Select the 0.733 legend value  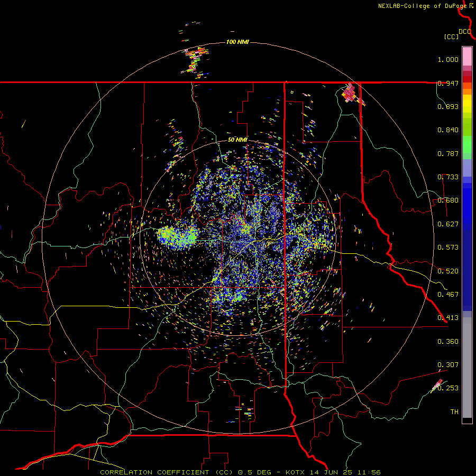(x=448, y=177)
